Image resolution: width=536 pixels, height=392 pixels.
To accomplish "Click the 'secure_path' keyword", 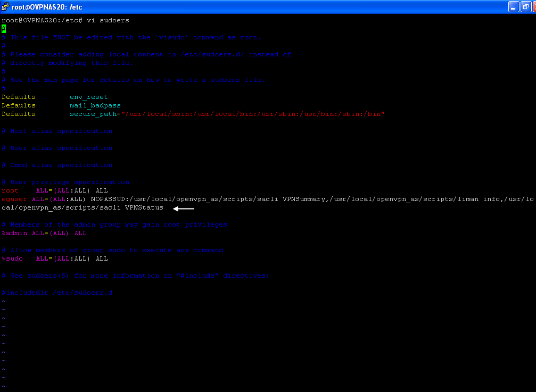I will click(93, 114).
